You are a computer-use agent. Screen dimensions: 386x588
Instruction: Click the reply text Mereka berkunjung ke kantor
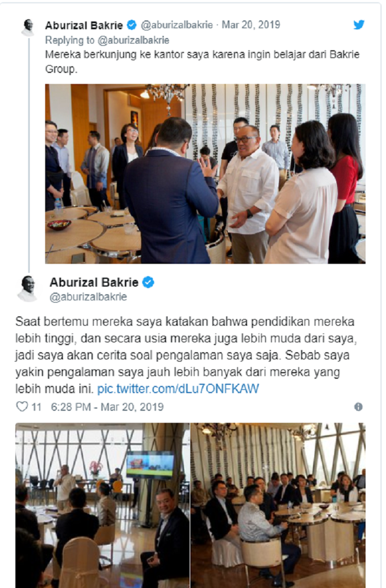point(202,61)
